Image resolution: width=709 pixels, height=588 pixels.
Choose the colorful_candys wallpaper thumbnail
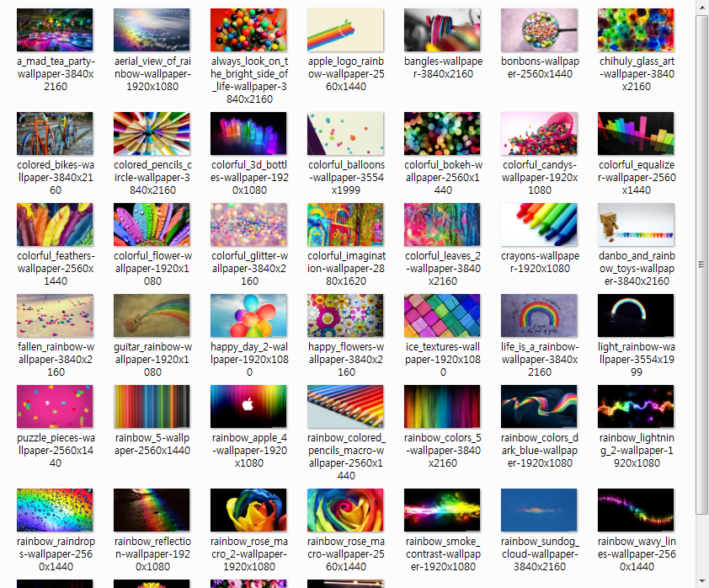539,133
